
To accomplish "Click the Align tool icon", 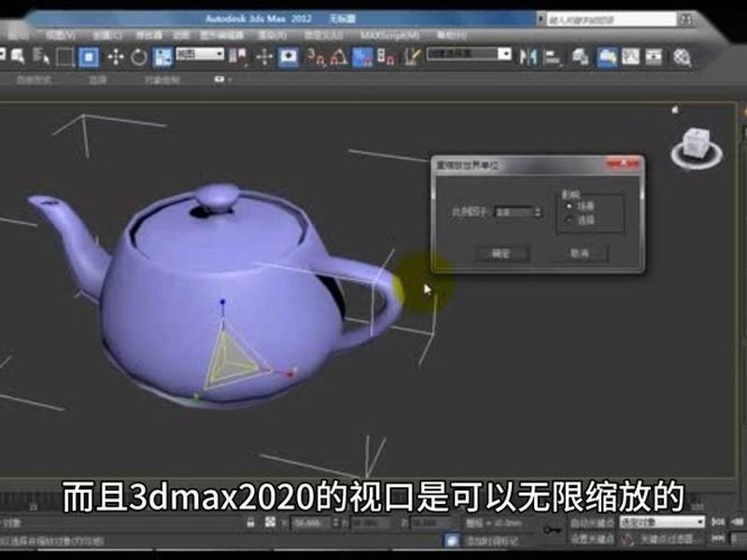I will (552, 58).
